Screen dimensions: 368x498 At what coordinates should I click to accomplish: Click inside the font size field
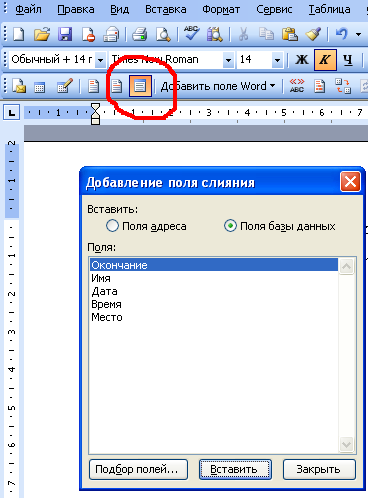[254, 60]
